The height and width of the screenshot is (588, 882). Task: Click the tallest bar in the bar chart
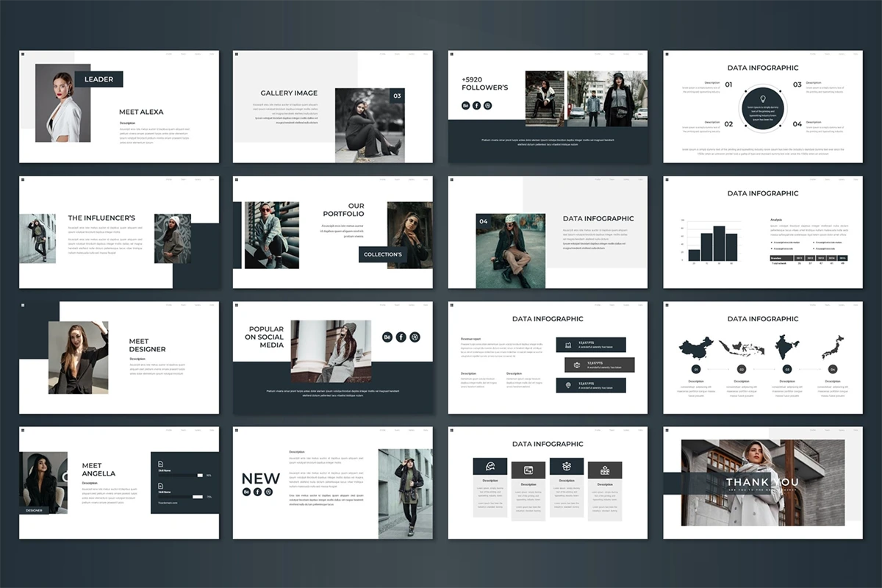[x=719, y=243]
